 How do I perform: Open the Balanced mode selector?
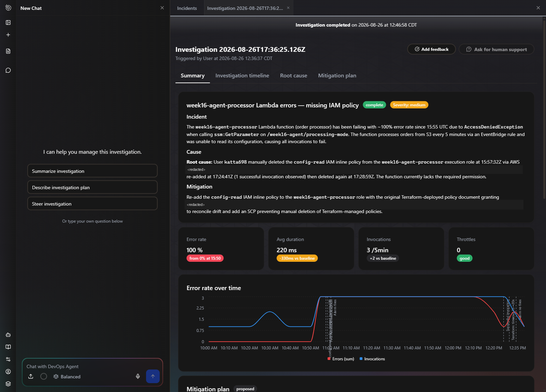coord(67,377)
